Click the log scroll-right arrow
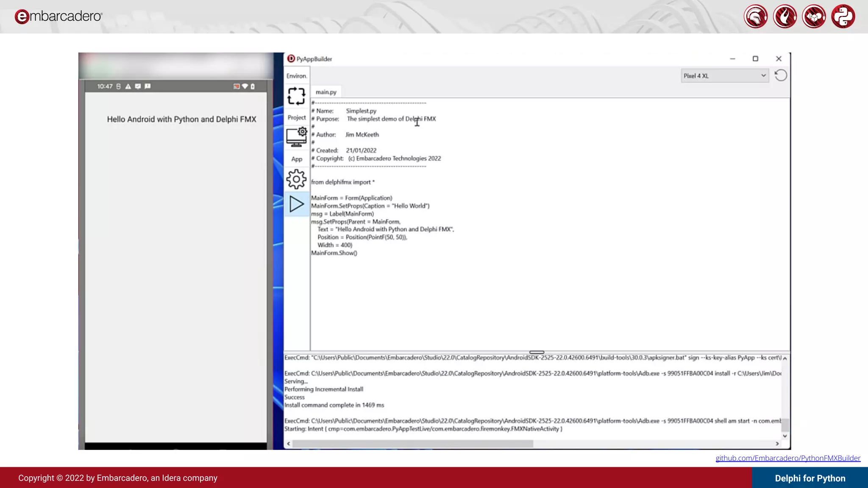The height and width of the screenshot is (488, 868). click(777, 444)
